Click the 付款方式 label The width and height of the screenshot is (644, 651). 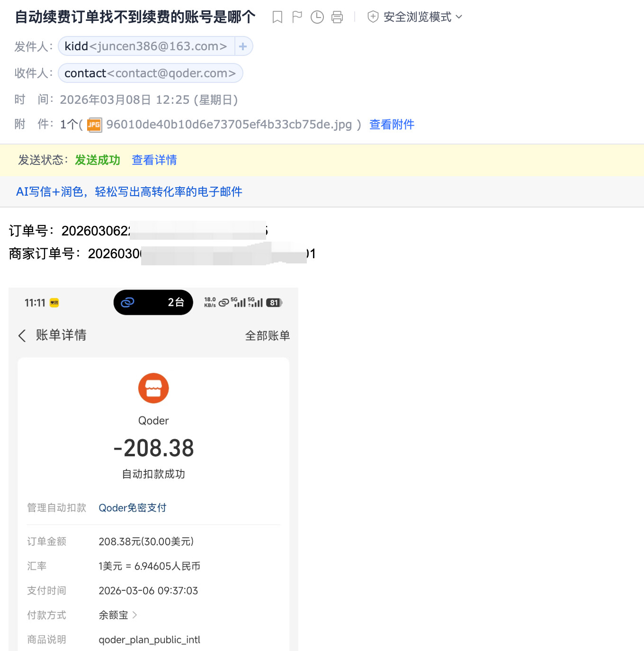pyautogui.click(x=47, y=615)
